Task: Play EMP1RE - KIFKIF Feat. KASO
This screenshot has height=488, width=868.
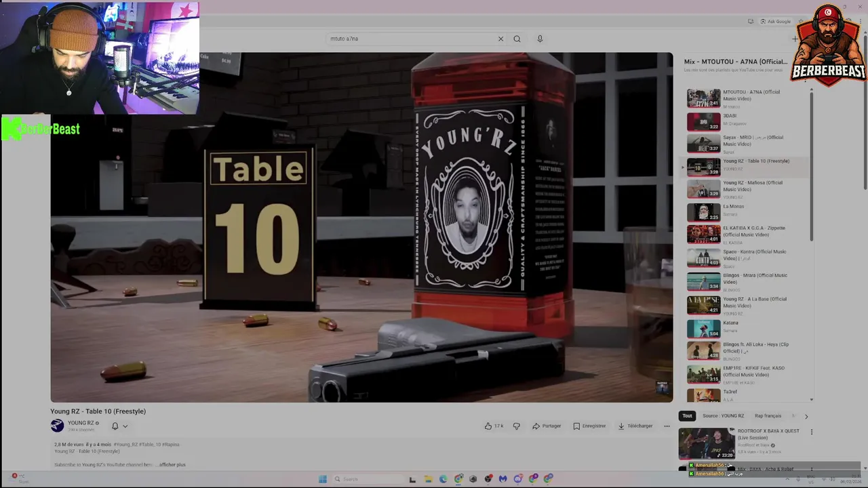Action: click(x=746, y=374)
